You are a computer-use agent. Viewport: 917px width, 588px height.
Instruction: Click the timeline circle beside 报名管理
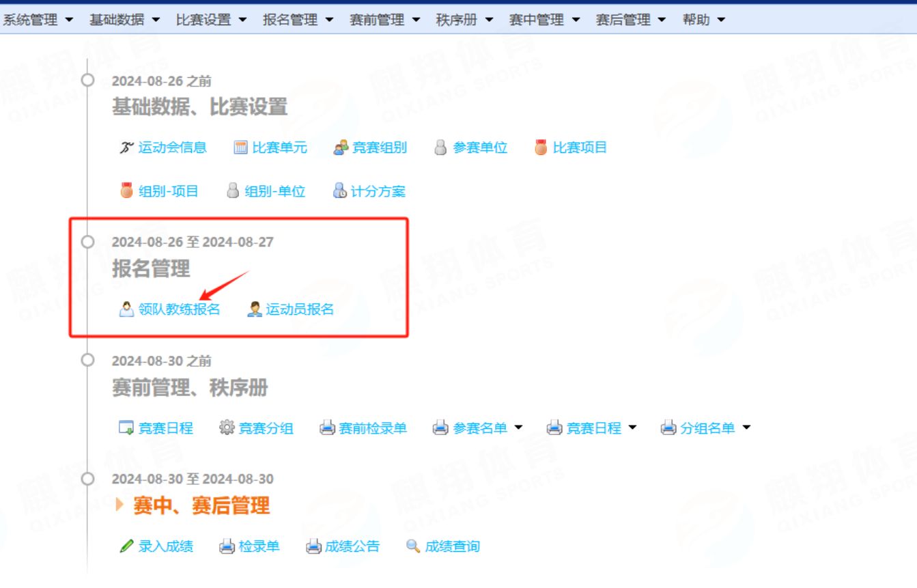87,242
